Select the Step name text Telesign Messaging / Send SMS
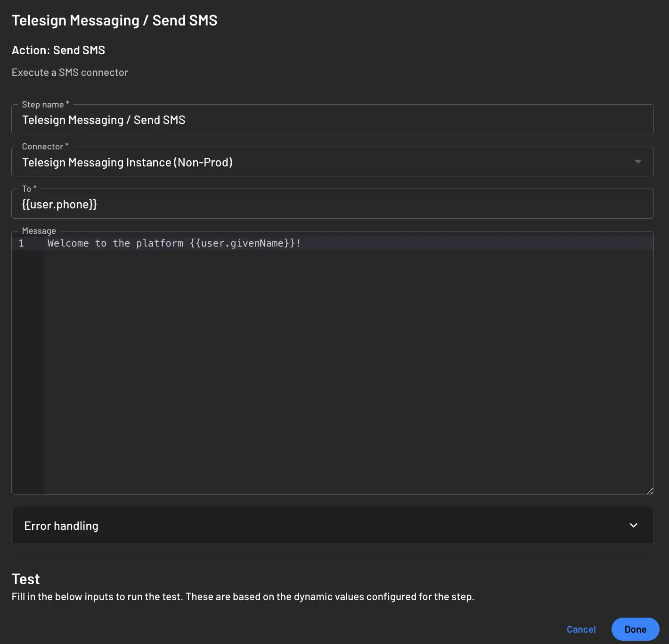The height and width of the screenshot is (644, 669). [x=104, y=119]
